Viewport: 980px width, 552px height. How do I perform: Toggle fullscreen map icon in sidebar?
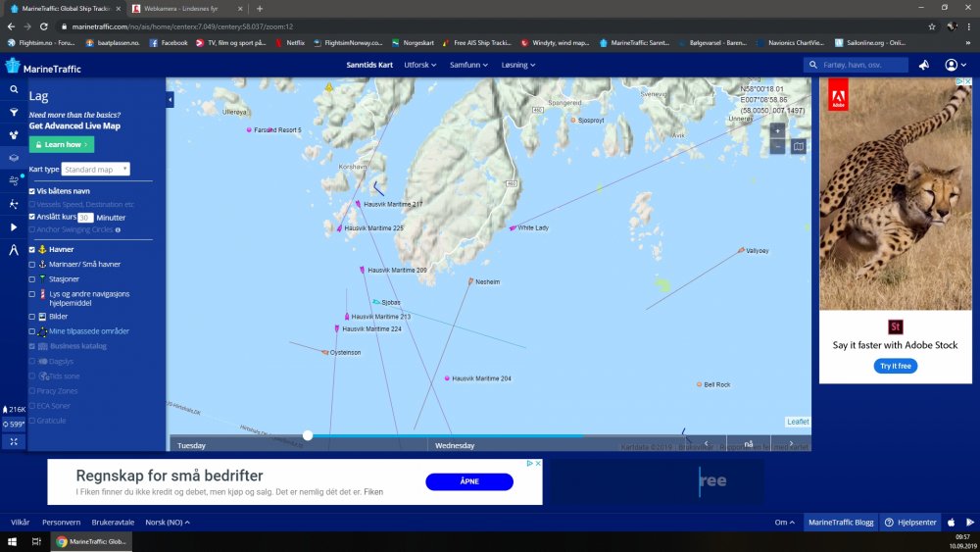point(13,441)
